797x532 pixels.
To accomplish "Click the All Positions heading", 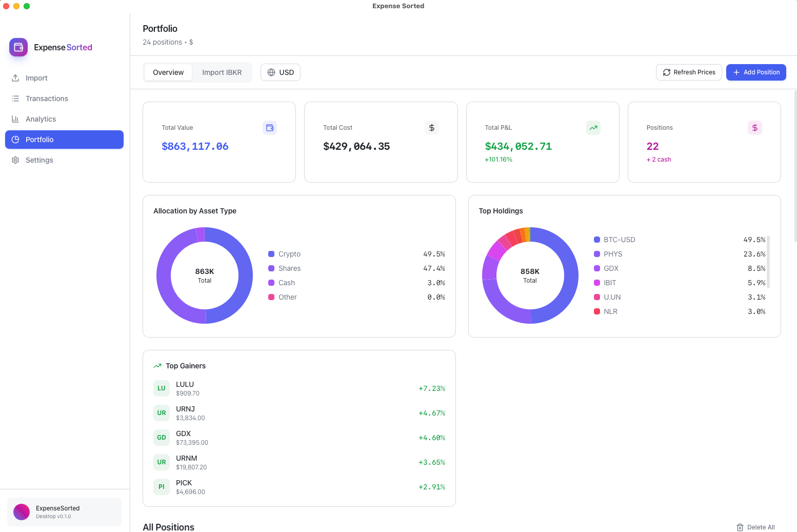I will [168, 527].
